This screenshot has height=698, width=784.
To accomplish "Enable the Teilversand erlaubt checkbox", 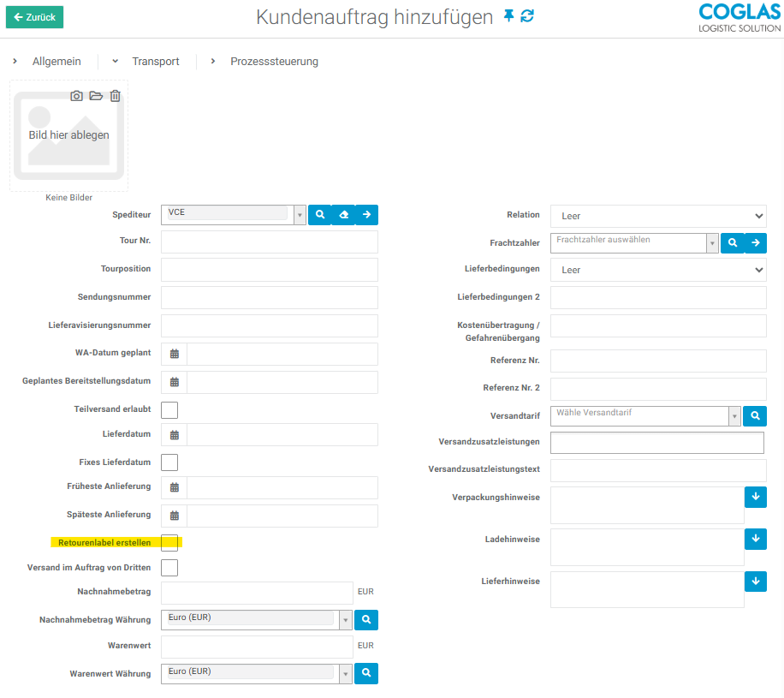I will point(169,410).
